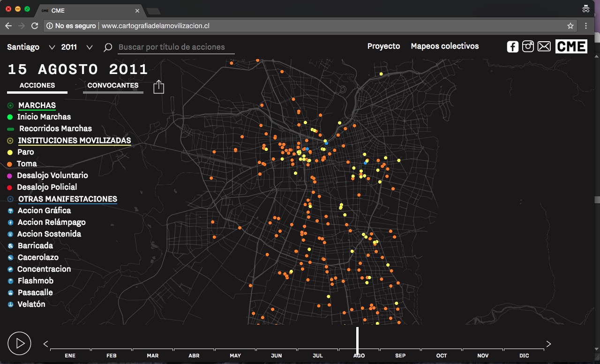Screen dimensions: 600x364
Task: Click the search magnifier icon
Action: [108, 47]
